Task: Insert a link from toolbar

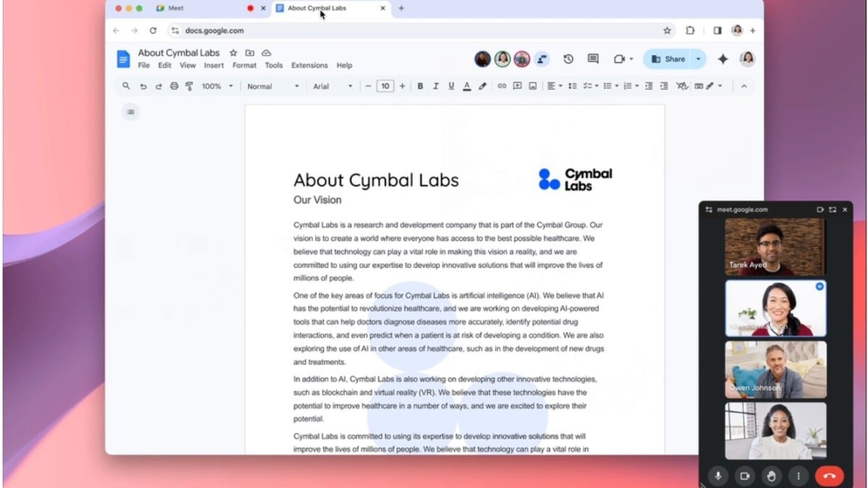Action: 501,86
